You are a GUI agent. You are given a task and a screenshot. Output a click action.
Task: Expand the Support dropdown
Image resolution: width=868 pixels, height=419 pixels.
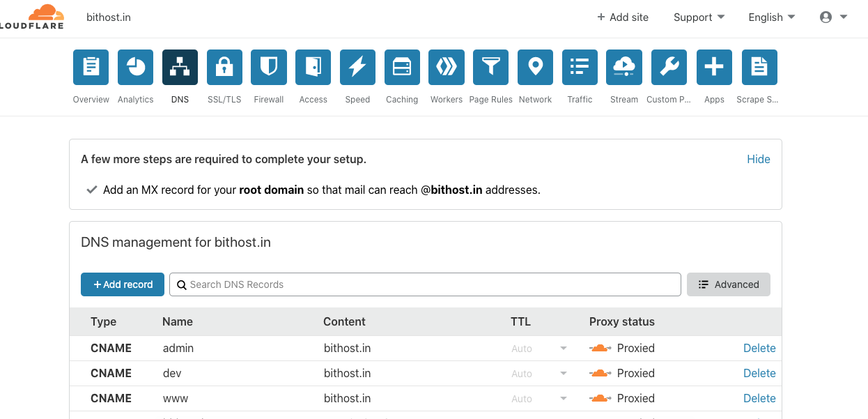(699, 17)
